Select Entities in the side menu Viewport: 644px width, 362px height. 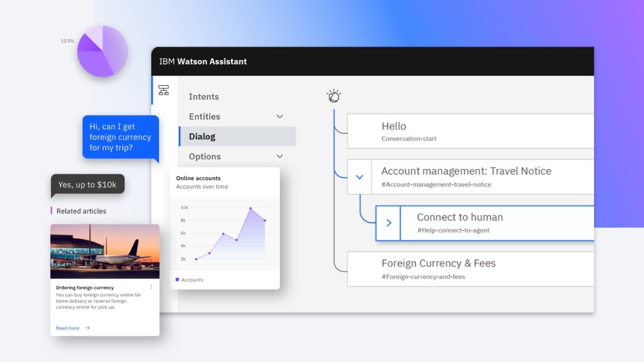pos(204,116)
